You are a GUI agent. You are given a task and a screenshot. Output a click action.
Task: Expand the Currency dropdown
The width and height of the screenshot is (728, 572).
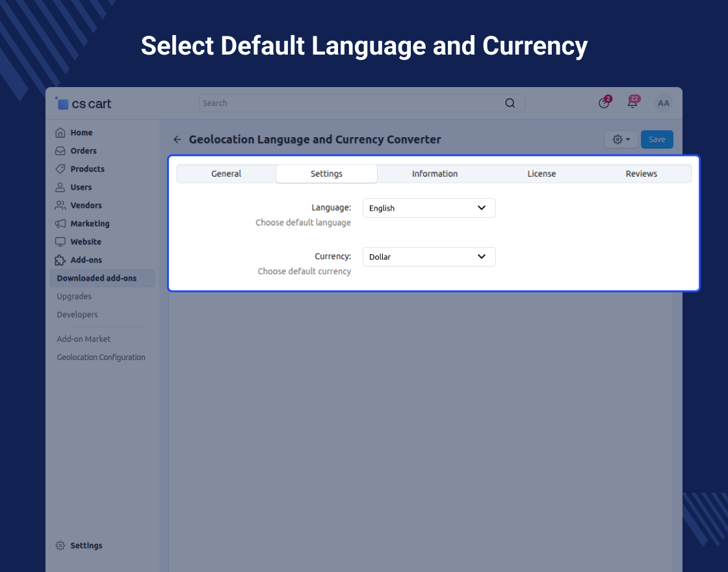click(429, 257)
